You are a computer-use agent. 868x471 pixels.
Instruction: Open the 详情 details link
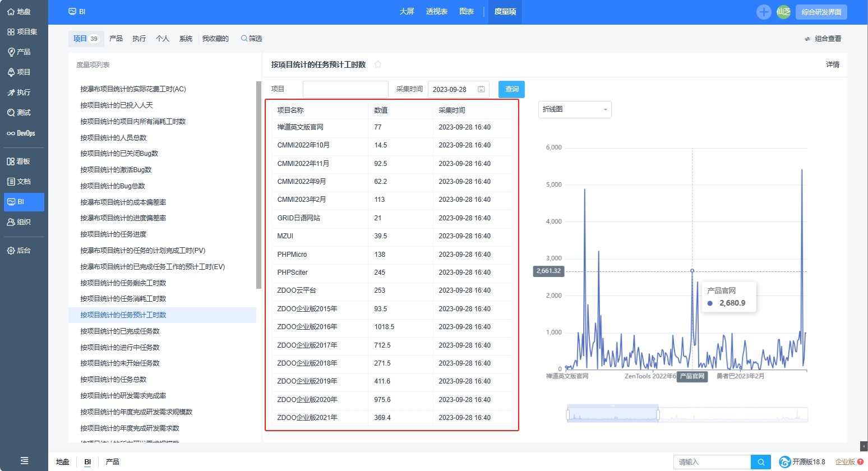(833, 64)
